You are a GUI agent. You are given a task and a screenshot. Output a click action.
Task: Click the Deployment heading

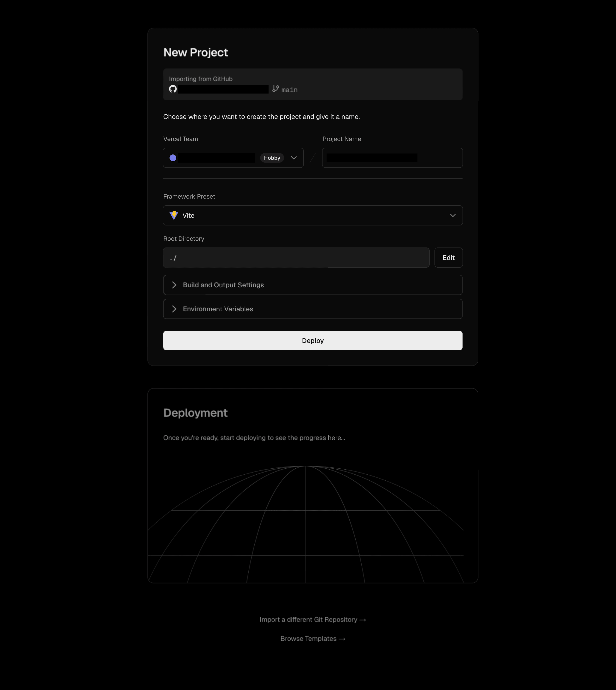pyautogui.click(x=195, y=413)
